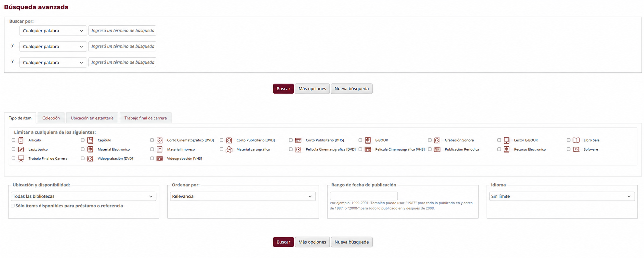This screenshot has height=258, width=644.
Task: Enable the Videograbación [DVD] checkbox
Action: point(83,158)
